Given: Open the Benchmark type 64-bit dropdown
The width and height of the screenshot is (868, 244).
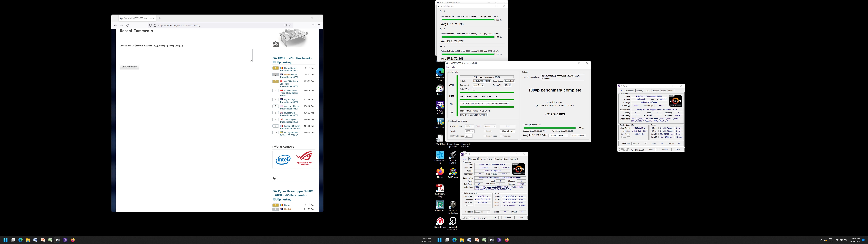Looking at the screenshot, I should 469,126.
